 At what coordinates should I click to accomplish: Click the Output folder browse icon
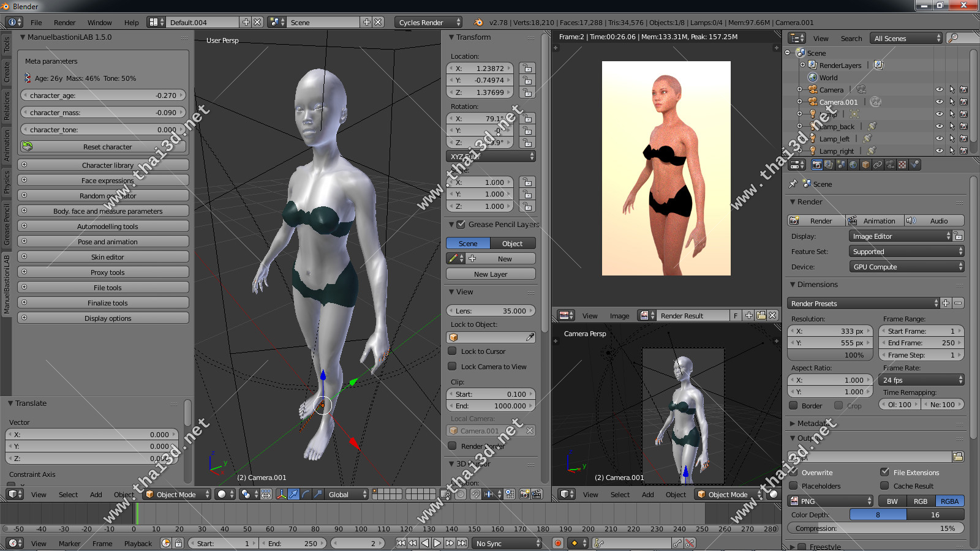click(x=958, y=457)
